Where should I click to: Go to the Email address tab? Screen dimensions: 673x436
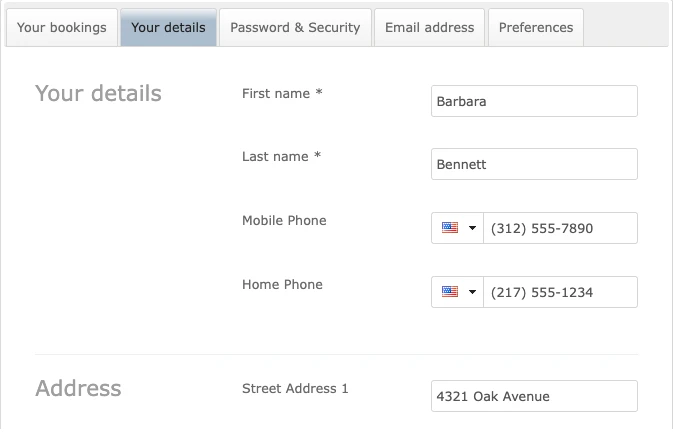(430, 28)
